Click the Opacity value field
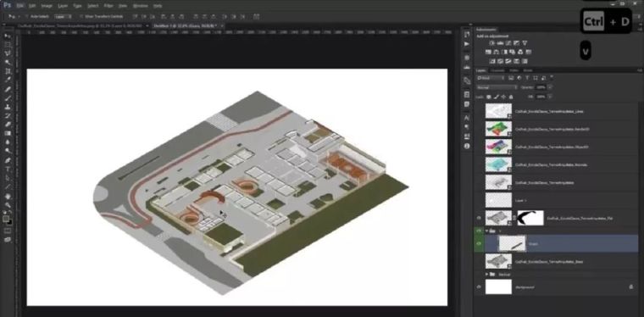 click(541, 87)
